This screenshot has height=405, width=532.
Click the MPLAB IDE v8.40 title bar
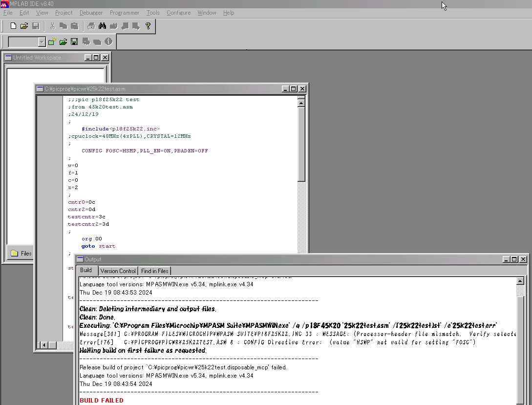click(x=266, y=4)
